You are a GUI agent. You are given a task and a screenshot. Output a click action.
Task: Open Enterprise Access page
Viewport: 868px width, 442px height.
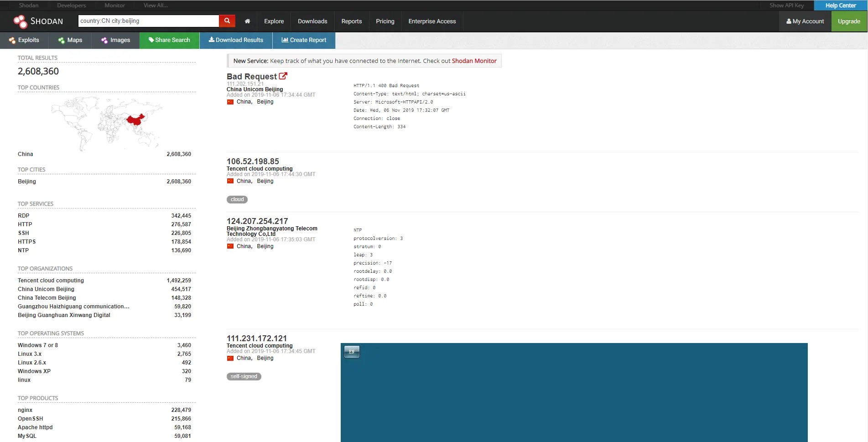click(x=432, y=21)
